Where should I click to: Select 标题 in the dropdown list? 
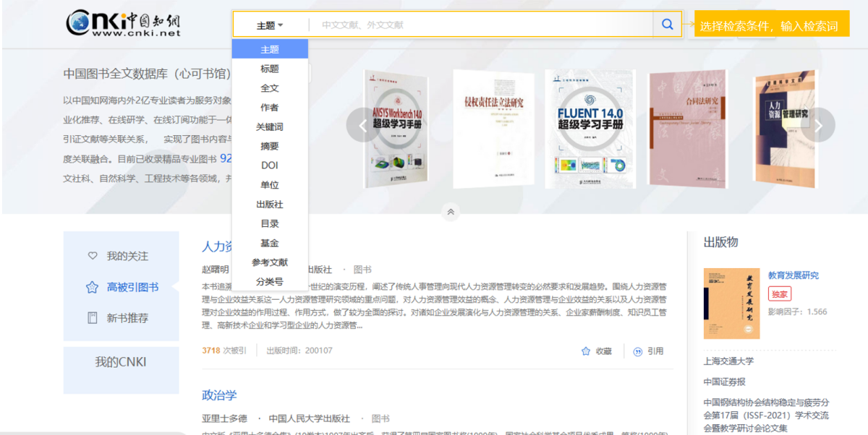click(270, 69)
